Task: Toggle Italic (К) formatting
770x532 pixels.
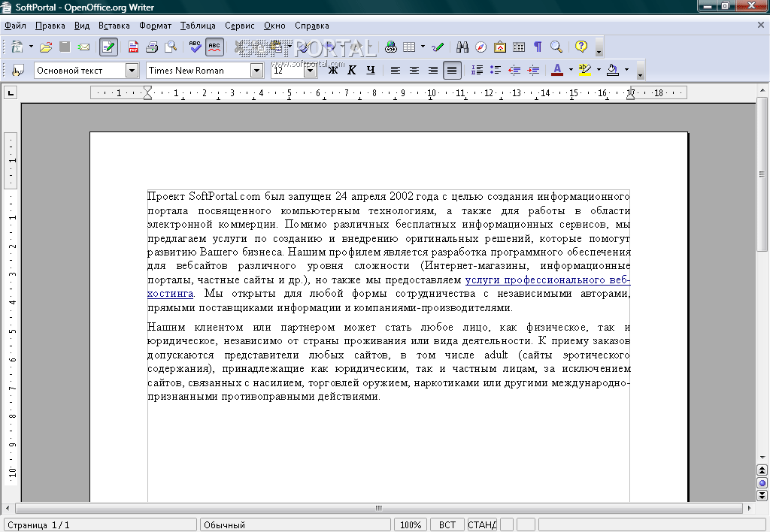Action: 352,70
